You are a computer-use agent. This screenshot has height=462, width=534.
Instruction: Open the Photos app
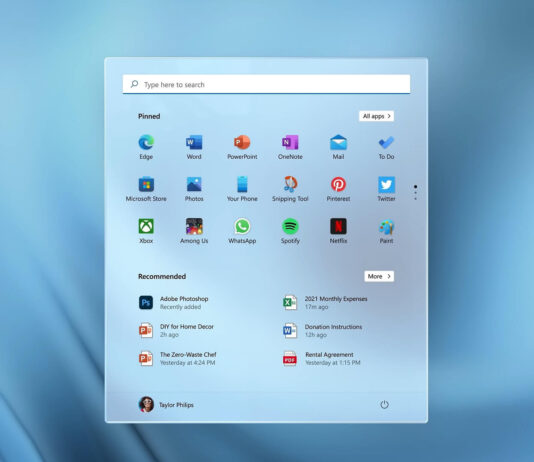coord(194,189)
